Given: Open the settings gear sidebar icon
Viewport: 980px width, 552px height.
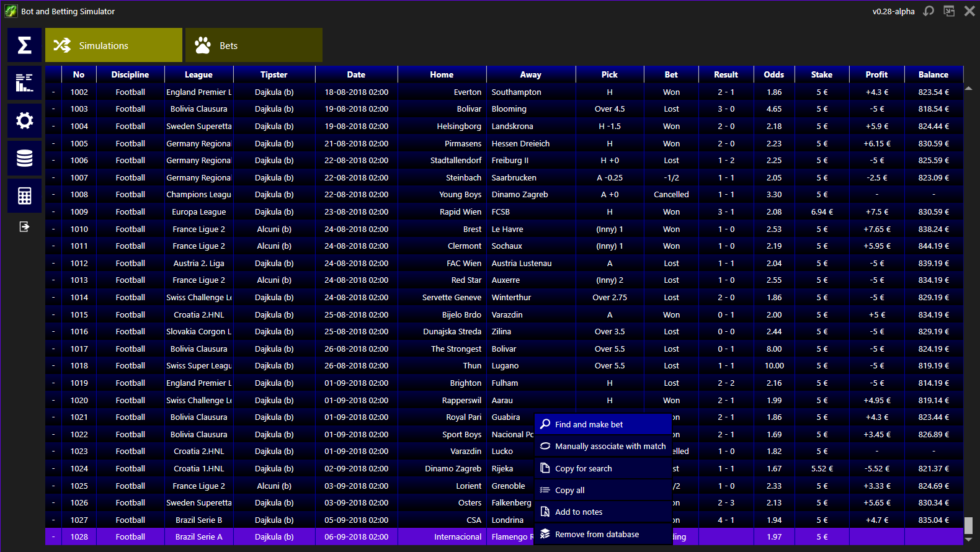Looking at the screenshot, I should [24, 120].
